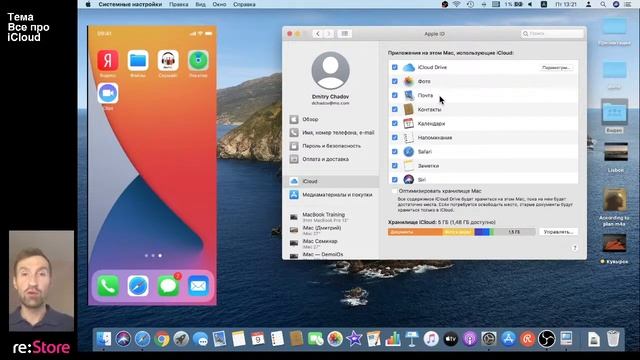This screenshot has width=640, height=360.
Task: Launch iMovie star icon in the Dock
Action: 354,339
